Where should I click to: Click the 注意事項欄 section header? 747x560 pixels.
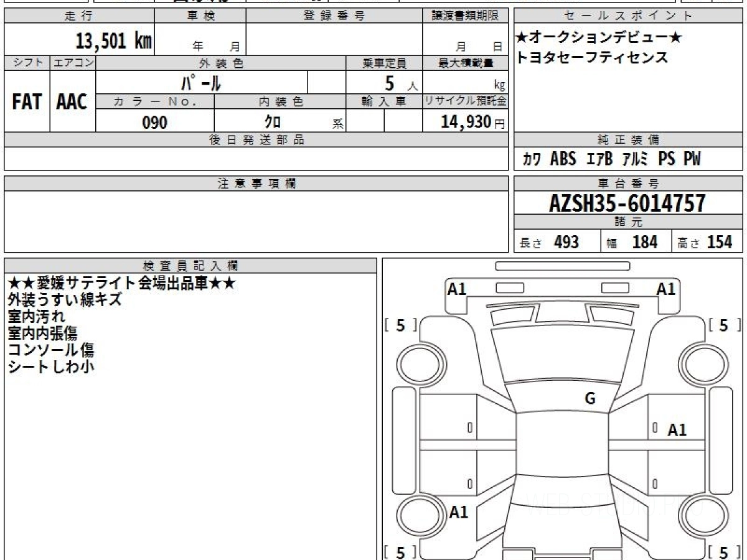[256, 184]
